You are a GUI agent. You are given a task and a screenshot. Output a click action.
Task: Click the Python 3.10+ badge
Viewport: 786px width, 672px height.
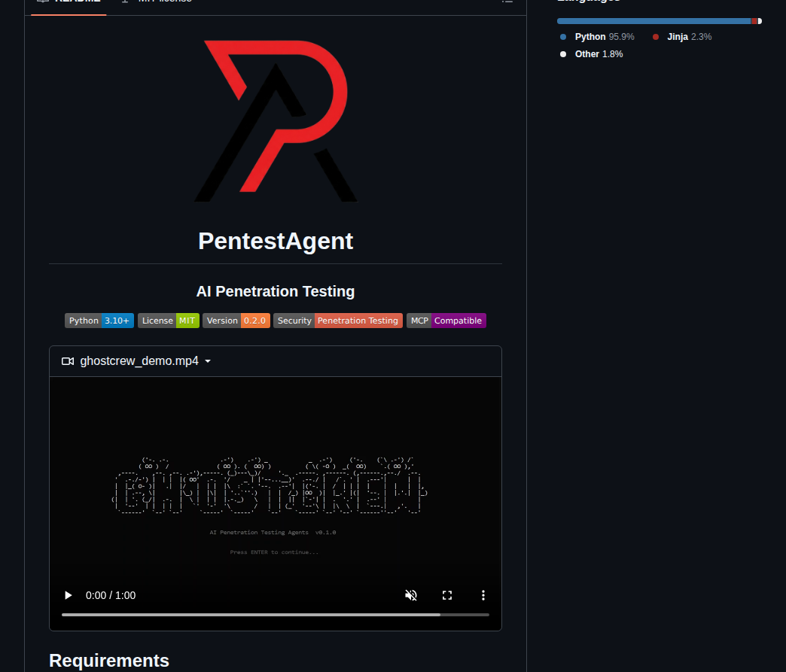[x=99, y=321]
